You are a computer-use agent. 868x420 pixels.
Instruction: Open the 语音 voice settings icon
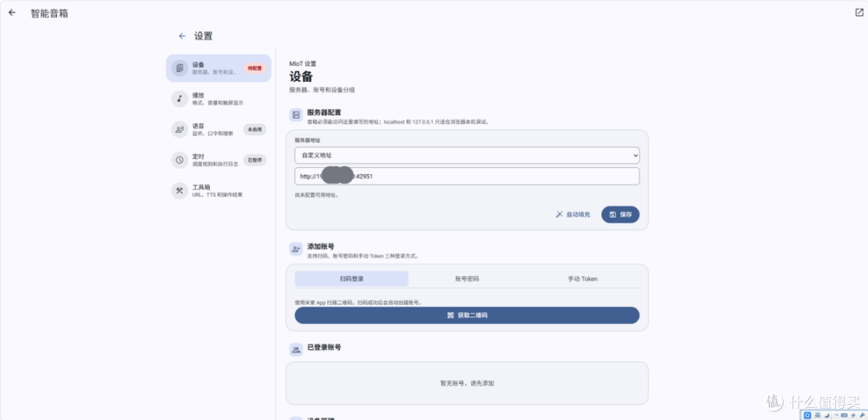(179, 129)
